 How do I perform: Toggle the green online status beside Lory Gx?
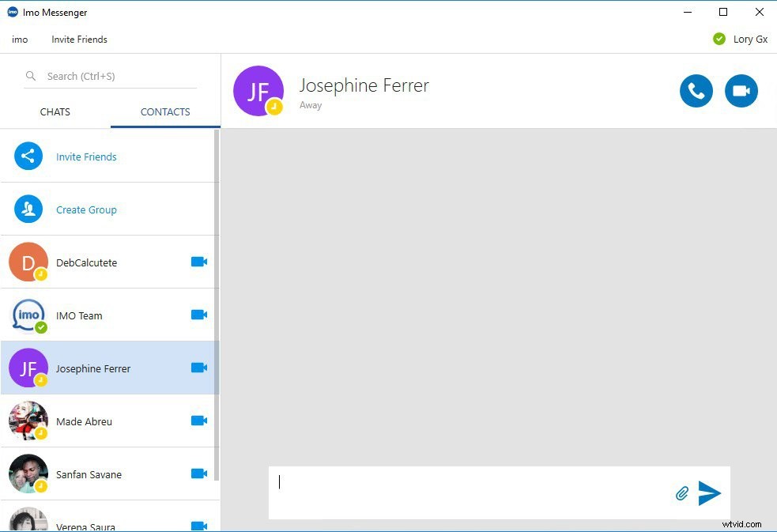pos(719,38)
